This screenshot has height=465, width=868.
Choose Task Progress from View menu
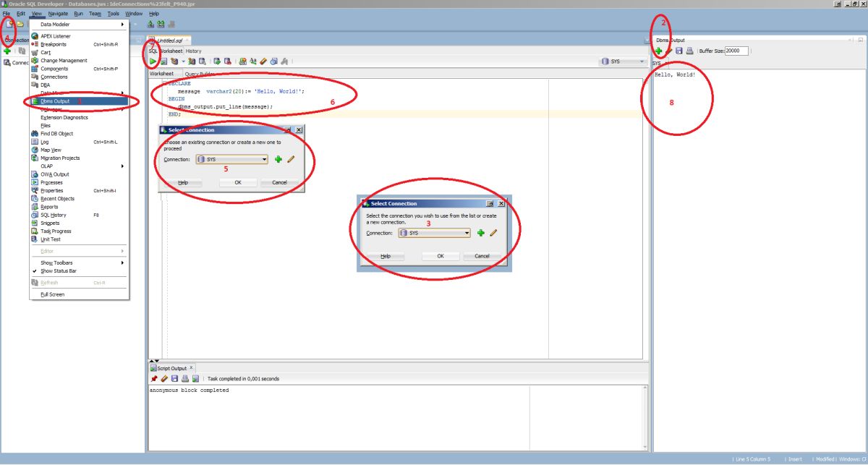pyautogui.click(x=79, y=231)
